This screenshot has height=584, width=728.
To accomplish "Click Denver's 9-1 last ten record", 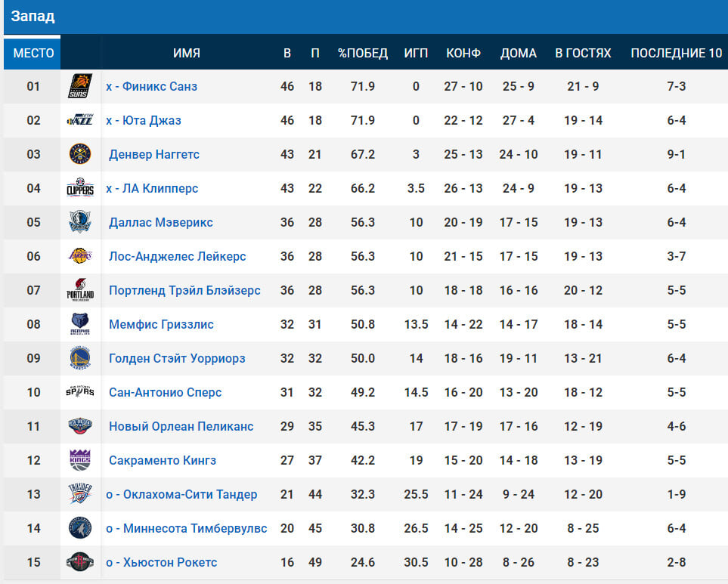I will [677, 154].
